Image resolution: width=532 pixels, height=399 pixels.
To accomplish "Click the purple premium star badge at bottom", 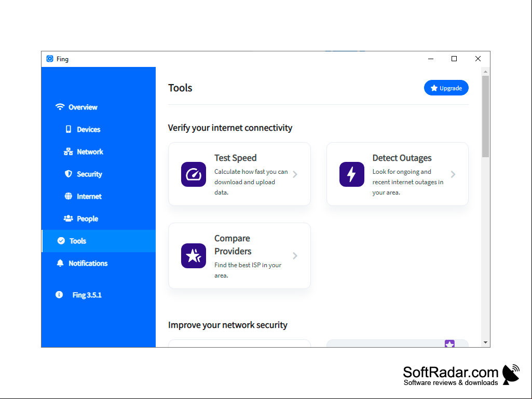I will tap(449, 343).
